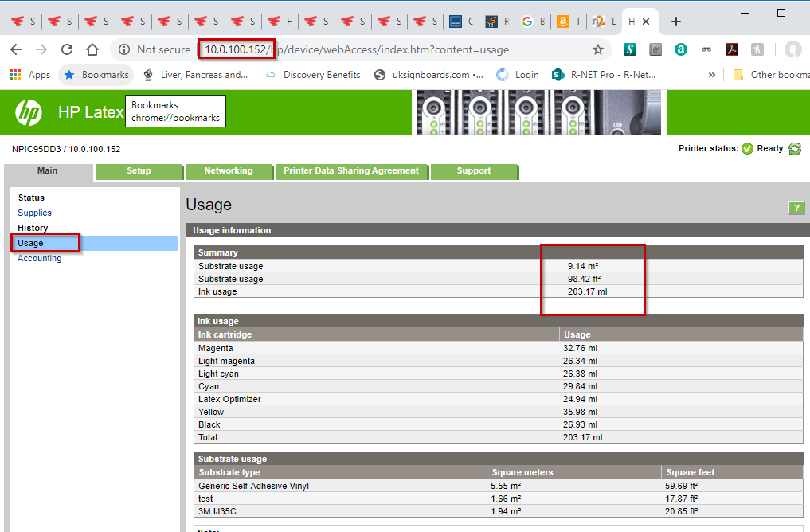Expand hidden bookmarks with the double chevron
Screen dimensions: 810x532
pos(712,75)
